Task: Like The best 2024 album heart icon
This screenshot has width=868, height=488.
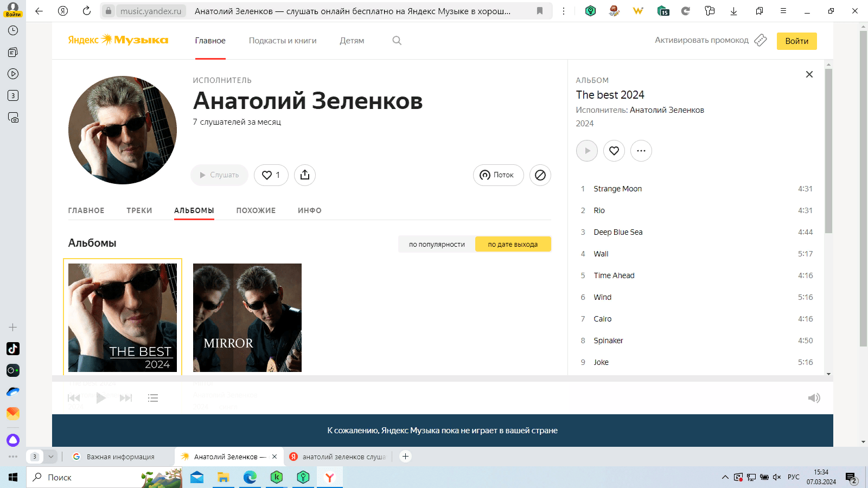Action: point(614,151)
